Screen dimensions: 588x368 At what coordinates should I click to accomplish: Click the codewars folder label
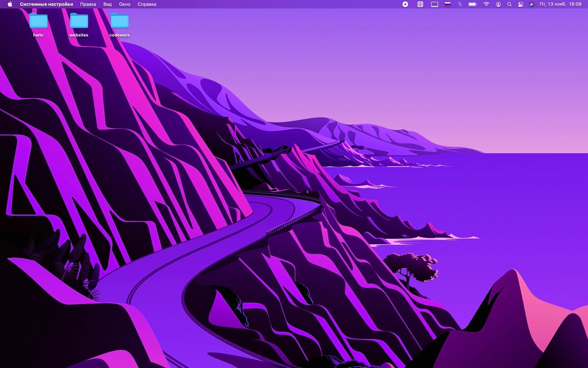coord(119,35)
